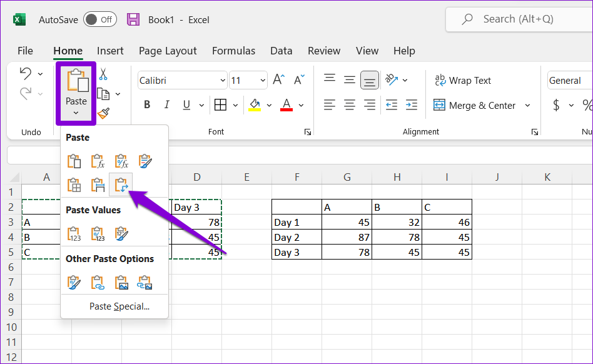Open the General number format dropdown
The width and height of the screenshot is (593, 364).
click(569, 81)
